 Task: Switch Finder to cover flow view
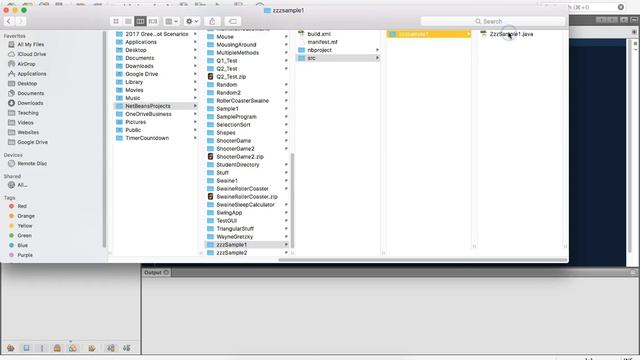[x=153, y=21]
